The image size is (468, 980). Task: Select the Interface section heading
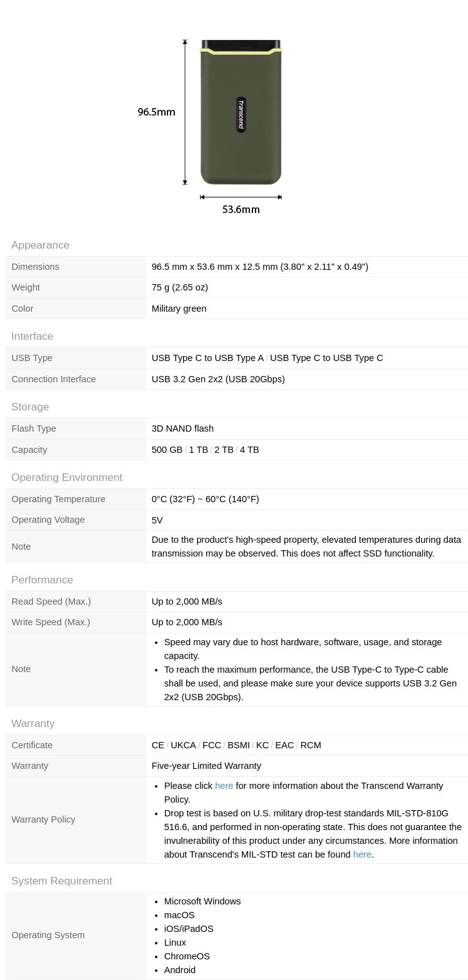point(32,336)
